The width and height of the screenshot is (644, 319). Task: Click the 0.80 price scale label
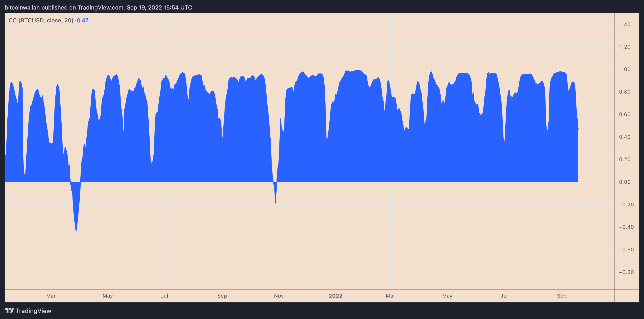[x=625, y=92]
